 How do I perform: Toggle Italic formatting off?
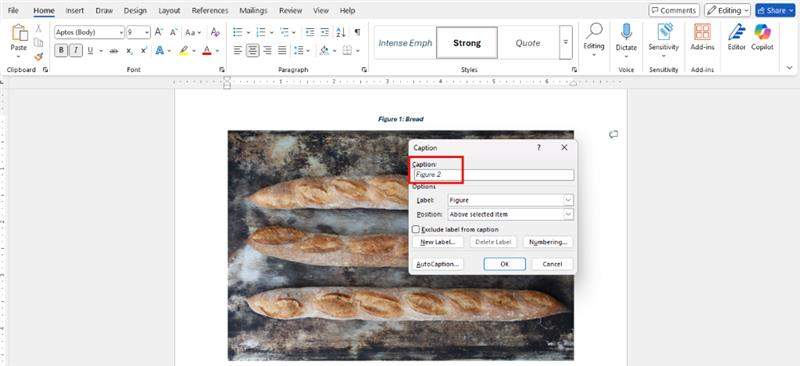[x=76, y=51]
